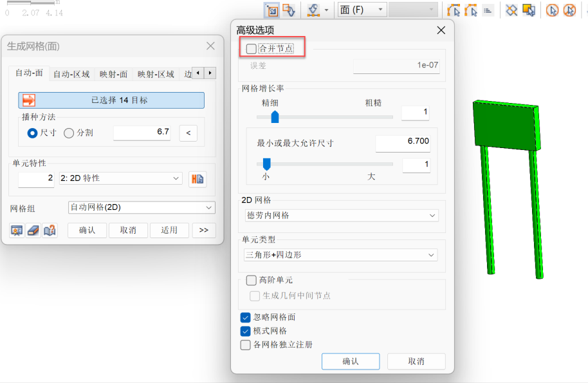Click the first selection-mode icon in top toolbar
The height and width of the screenshot is (383, 588).
pyautogui.click(x=271, y=10)
